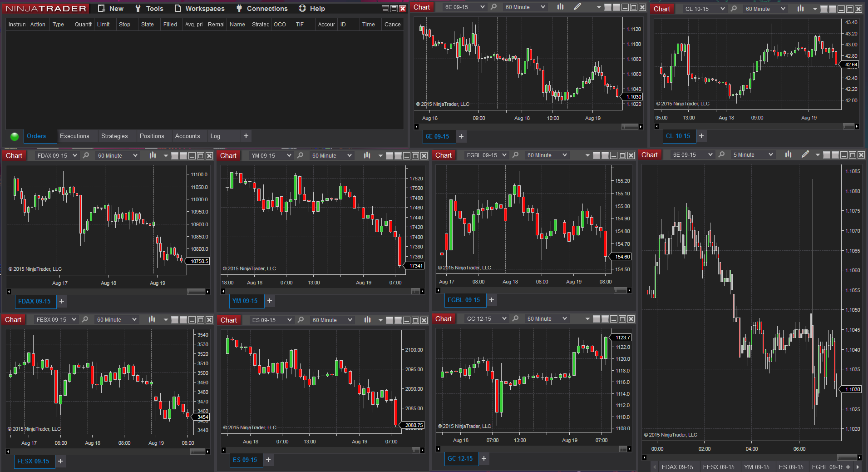Click the State column header in the orders grid
Screen dimensions: 868x472
[148, 25]
